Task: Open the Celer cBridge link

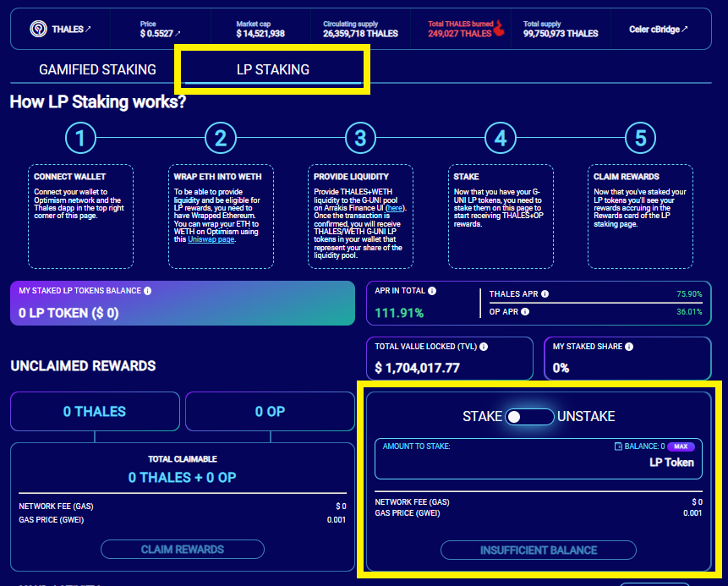Action: 658,30
